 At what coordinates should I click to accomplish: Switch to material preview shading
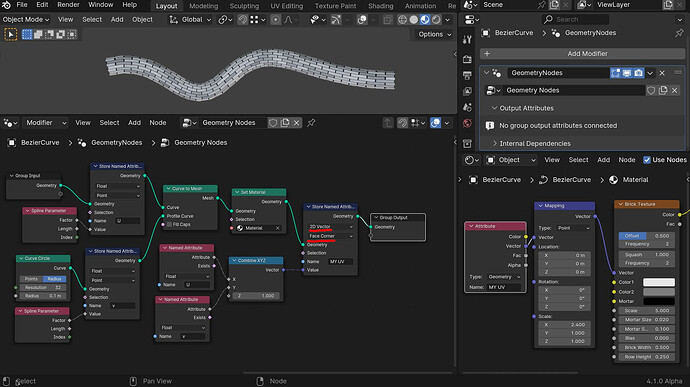pos(425,20)
